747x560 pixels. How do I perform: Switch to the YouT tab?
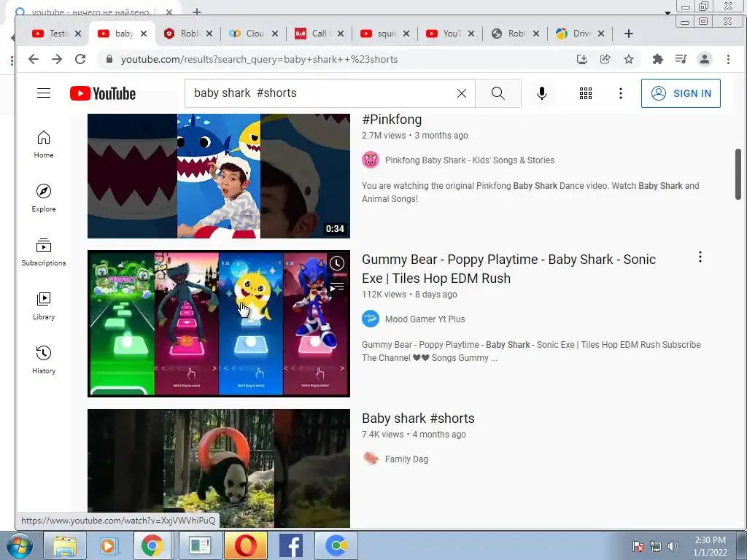point(444,34)
